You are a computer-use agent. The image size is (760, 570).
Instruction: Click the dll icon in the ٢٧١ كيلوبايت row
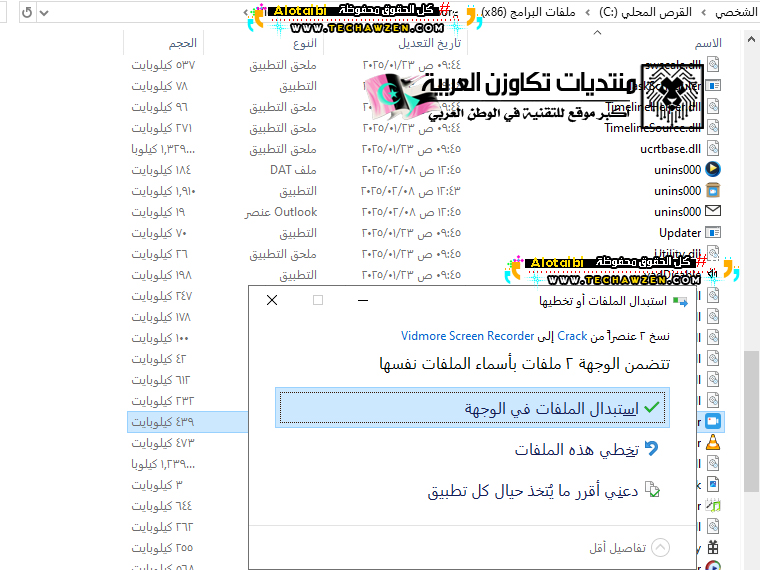point(713,127)
